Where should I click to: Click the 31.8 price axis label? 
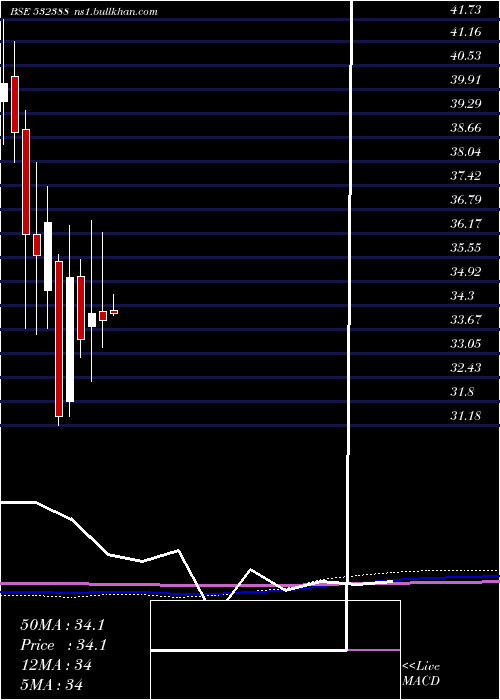coord(463,392)
